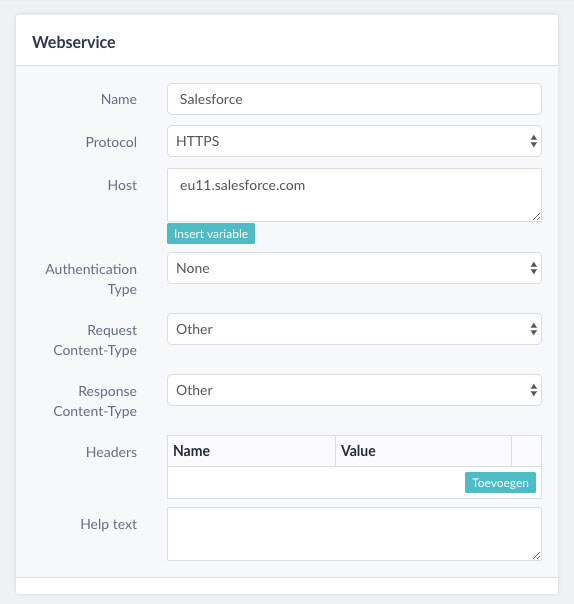Click the Protocol dropdown arrow icon
The image size is (574, 604).
[x=533, y=141]
